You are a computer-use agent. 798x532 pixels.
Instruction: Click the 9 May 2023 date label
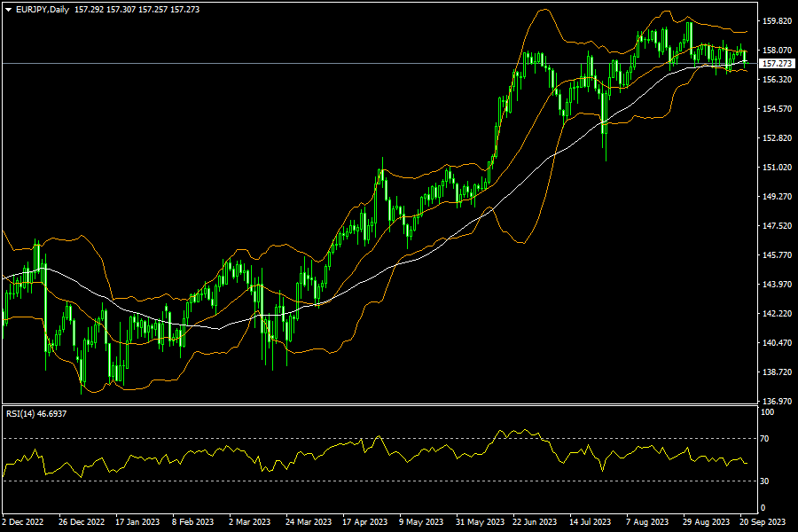[421, 522]
